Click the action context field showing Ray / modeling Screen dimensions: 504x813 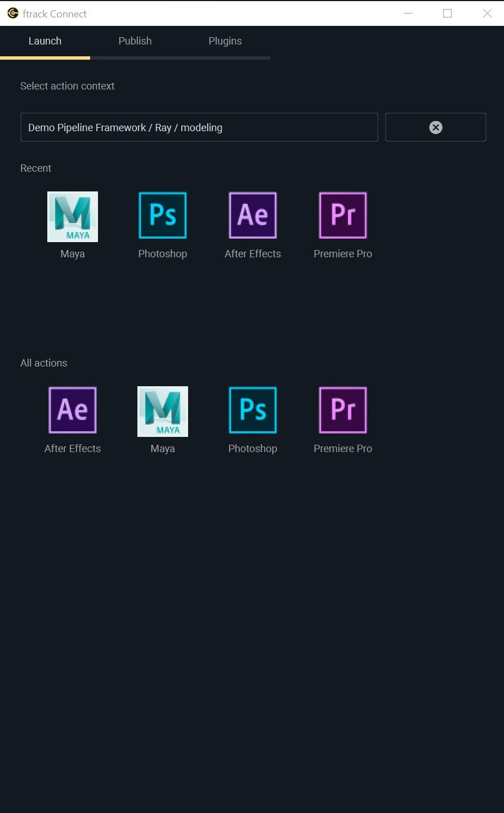[x=199, y=128]
